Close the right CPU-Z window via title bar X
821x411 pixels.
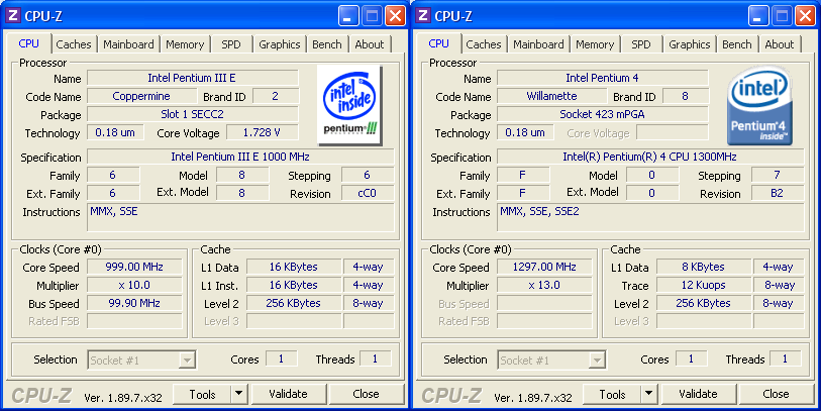pos(805,16)
